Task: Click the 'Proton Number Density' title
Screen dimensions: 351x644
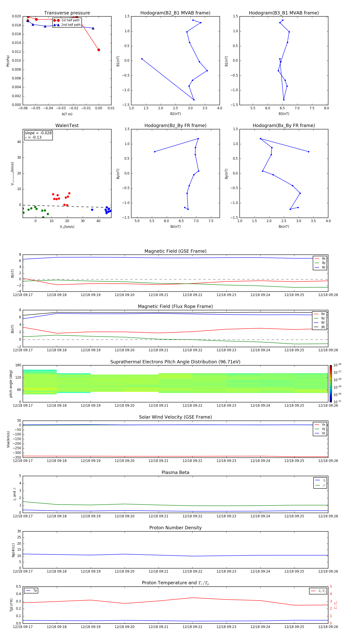Action: 175,528
